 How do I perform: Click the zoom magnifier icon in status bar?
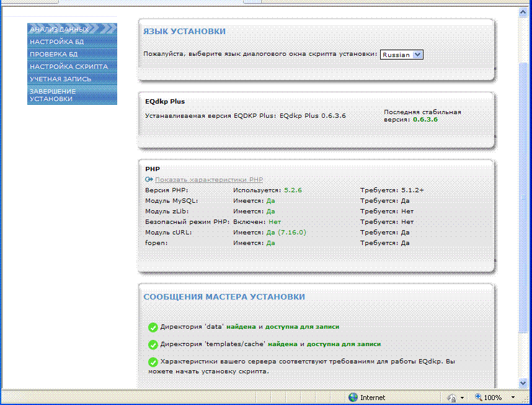coord(479,397)
